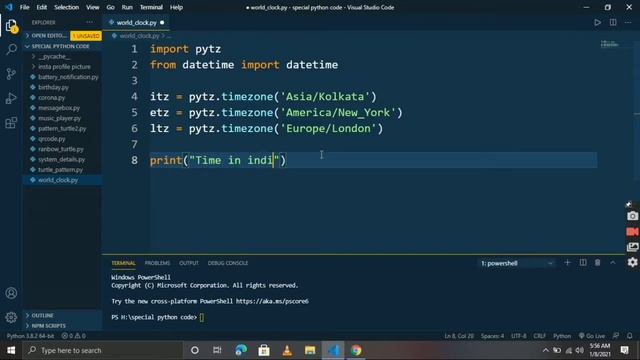
Task: Open Google Chrome from taskbar
Action: tap(356, 350)
